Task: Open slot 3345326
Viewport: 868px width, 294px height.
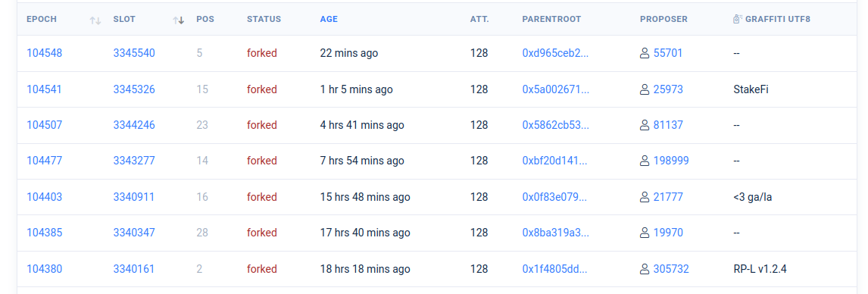Action: (x=134, y=89)
